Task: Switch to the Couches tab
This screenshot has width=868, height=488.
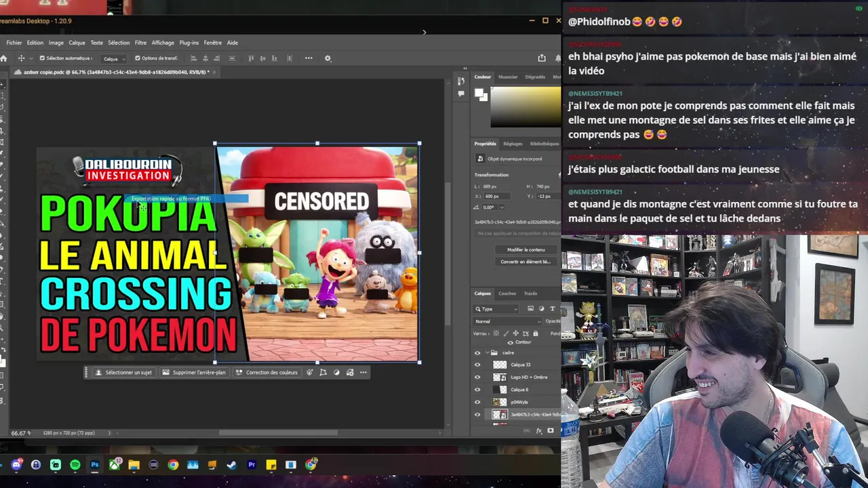Action: click(507, 293)
